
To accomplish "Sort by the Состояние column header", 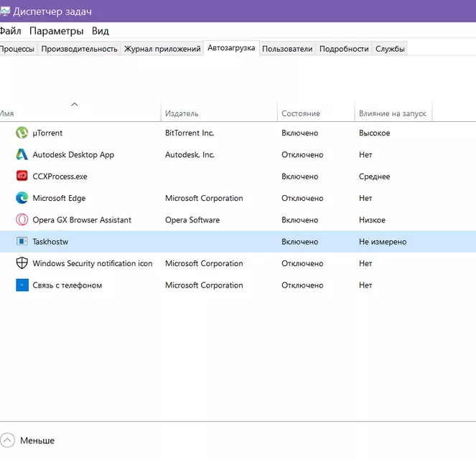I will (x=316, y=113).
